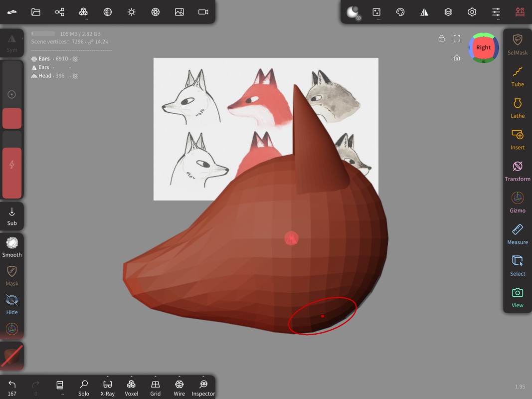Open the lighting settings sun icon

132,12
